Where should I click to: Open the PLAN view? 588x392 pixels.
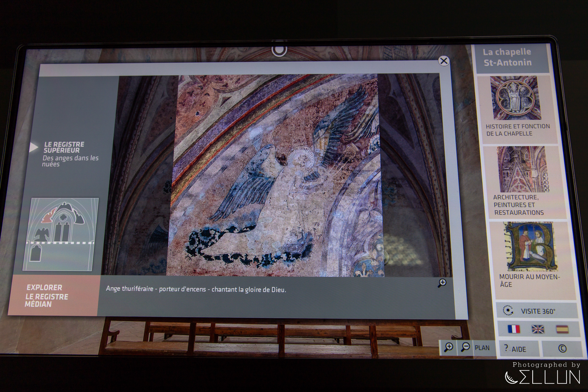coord(482,348)
